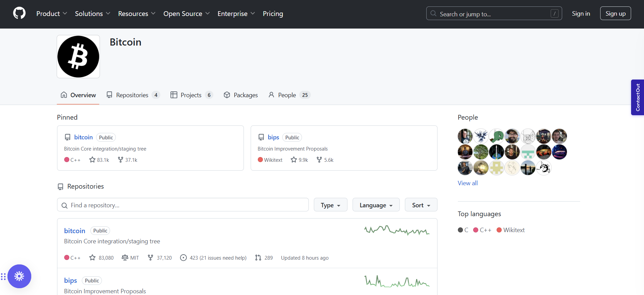Click star count icon on pinned bitcoin repo
Viewport: 644px width, 295px height.
coord(92,160)
